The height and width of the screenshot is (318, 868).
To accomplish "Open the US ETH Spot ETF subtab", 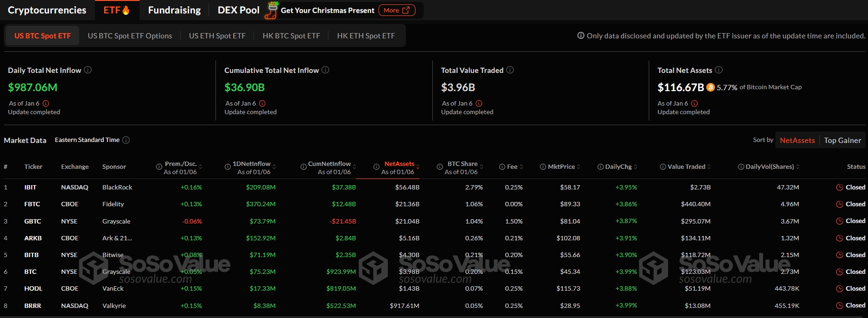I will pyautogui.click(x=217, y=36).
